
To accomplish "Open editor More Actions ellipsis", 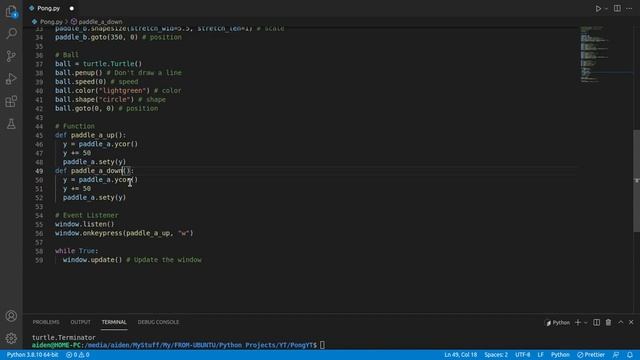I will (629, 8).
